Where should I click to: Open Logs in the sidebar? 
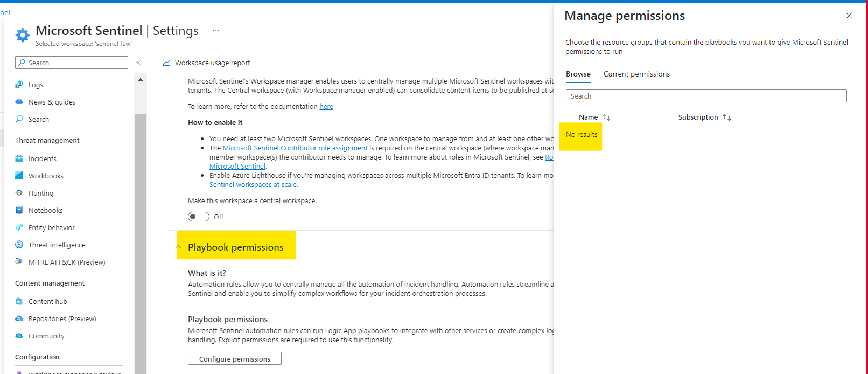pyautogui.click(x=36, y=85)
